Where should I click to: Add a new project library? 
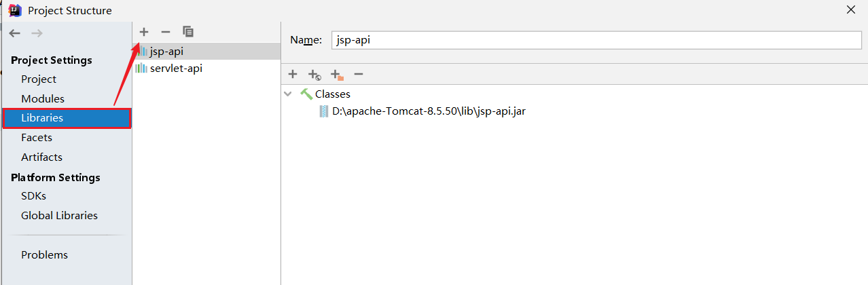click(143, 31)
